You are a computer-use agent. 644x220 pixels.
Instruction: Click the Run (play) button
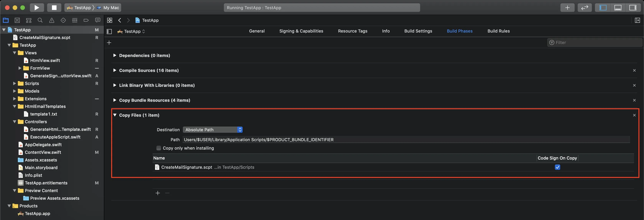click(37, 7)
